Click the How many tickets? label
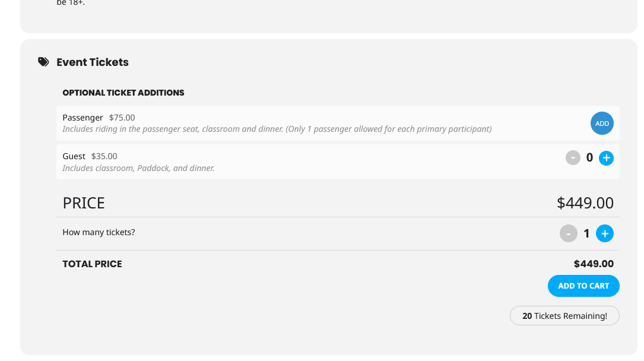This screenshot has height=361, width=644. point(99,232)
